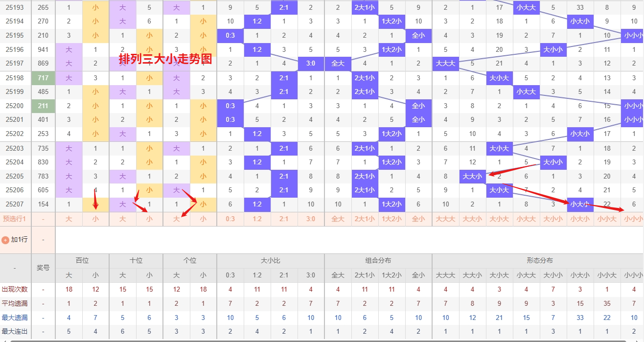This screenshot has width=644, height=342.
Task: Click the horizontal scrollbar at the bottom
Action: pyautogui.click(x=322, y=340)
